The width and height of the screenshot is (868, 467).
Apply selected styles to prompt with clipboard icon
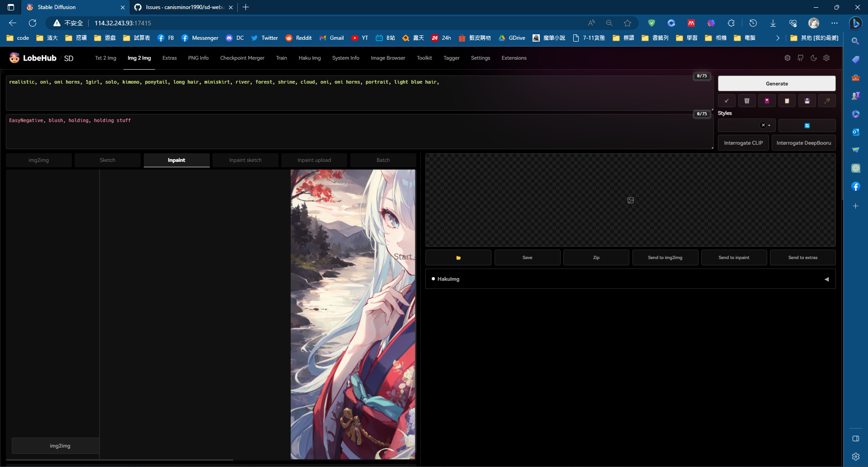[787, 101]
